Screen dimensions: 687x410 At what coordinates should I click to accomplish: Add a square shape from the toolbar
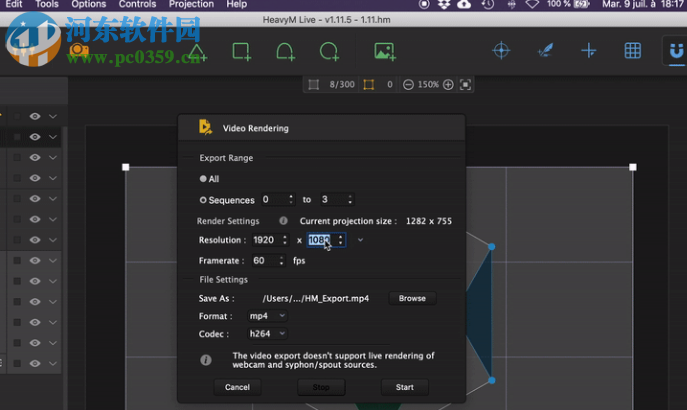pyautogui.click(x=241, y=51)
